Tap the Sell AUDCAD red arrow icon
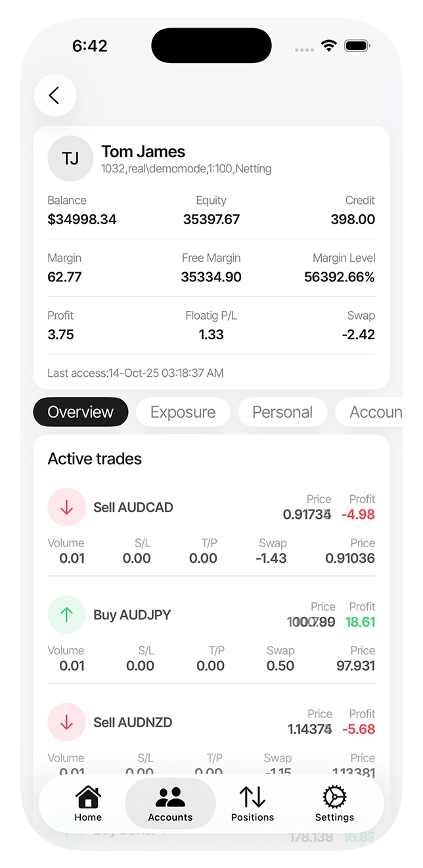This screenshot has height=868, width=423. 66,507
